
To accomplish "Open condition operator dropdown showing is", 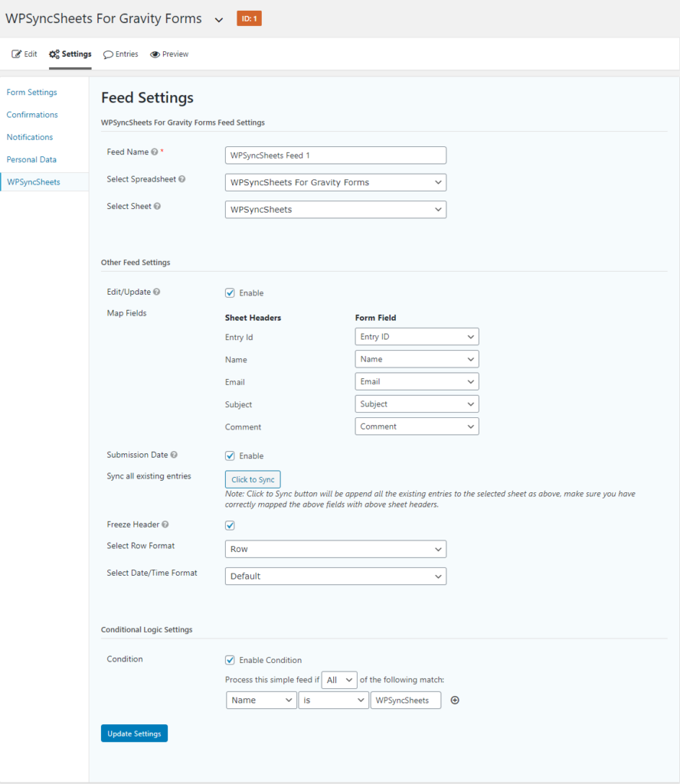I will pyautogui.click(x=334, y=700).
